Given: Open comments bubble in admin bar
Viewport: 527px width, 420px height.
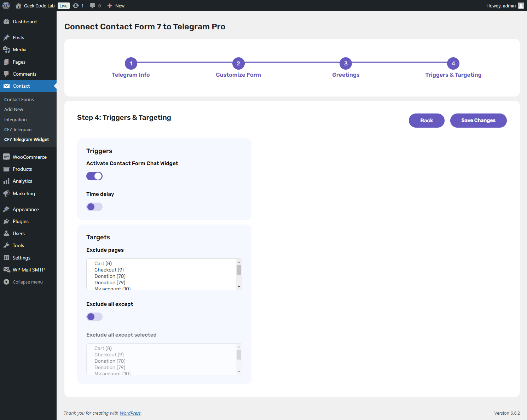Looking at the screenshot, I should click(93, 6).
